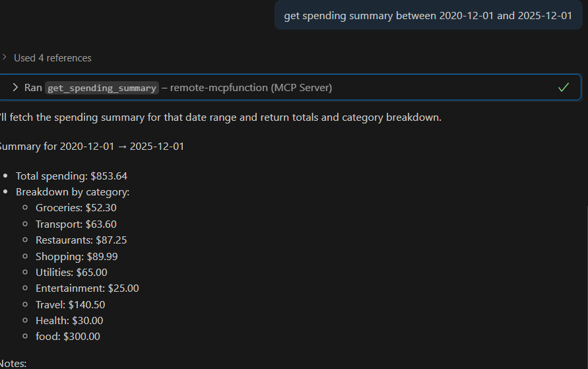The image size is (588, 369).
Task: Click the food: $300.00 entry
Action: click(68, 337)
